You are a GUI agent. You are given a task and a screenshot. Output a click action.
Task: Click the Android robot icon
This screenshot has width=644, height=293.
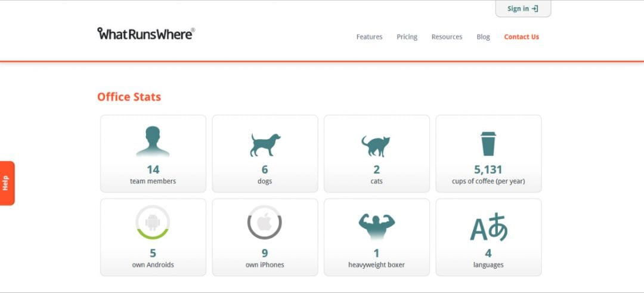click(x=153, y=223)
